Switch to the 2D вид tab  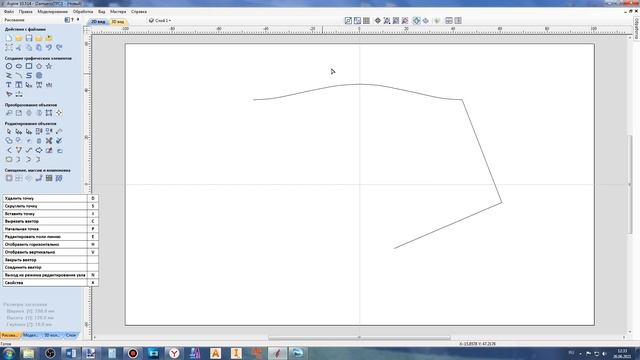98,21
